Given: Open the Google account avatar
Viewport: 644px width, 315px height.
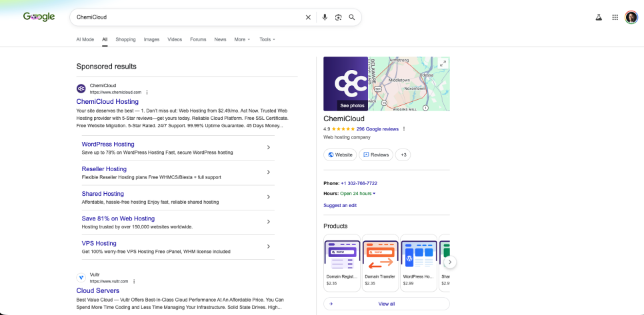Looking at the screenshot, I should (x=631, y=17).
